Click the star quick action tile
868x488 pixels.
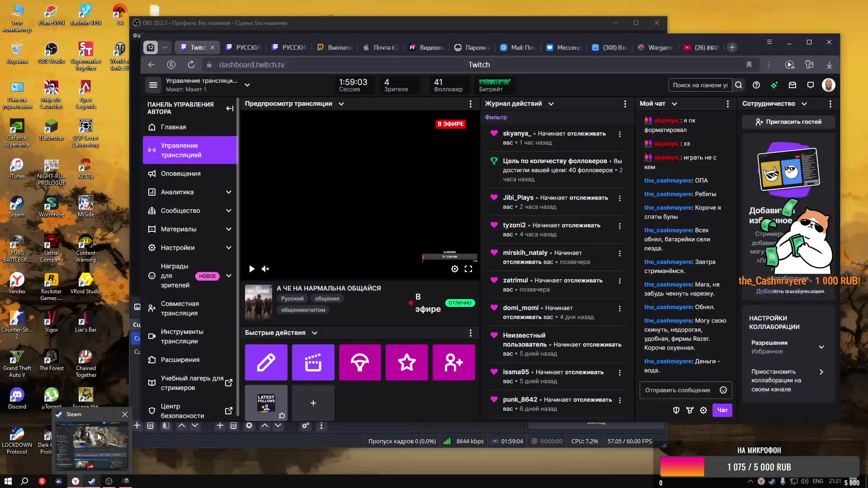(407, 362)
